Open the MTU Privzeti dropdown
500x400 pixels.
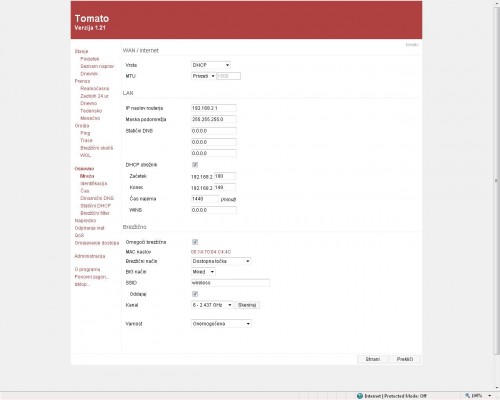click(203, 76)
